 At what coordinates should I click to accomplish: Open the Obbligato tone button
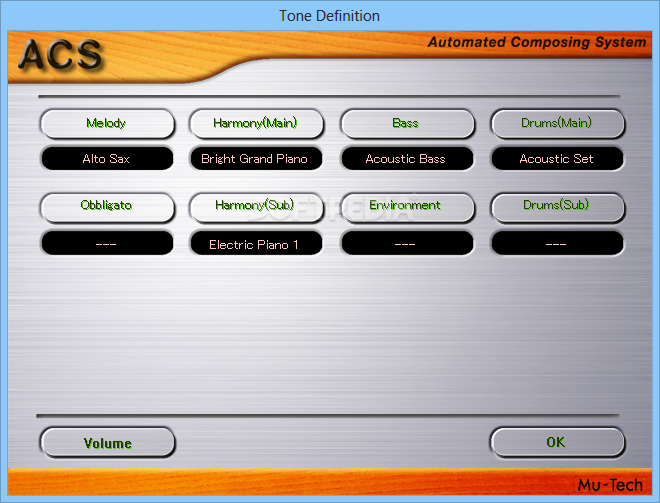point(107,207)
